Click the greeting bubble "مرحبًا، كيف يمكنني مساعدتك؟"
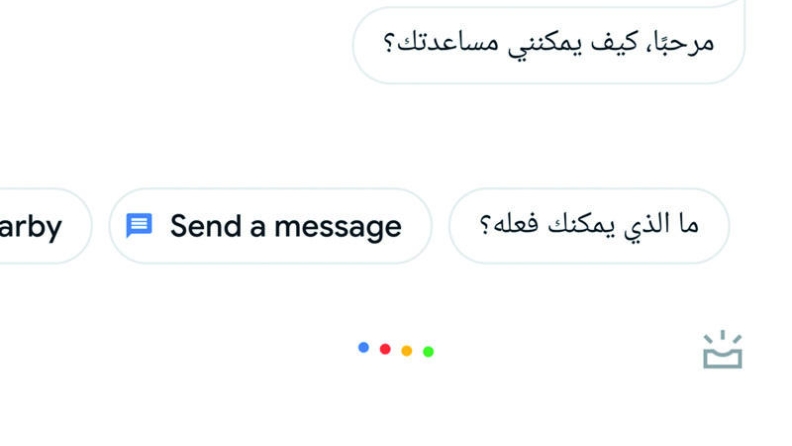The height and width of the screenshot is (446, 792). coord(549,45)
